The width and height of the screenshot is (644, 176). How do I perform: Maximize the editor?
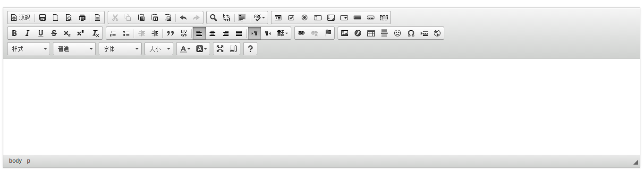tap(220, 49)
